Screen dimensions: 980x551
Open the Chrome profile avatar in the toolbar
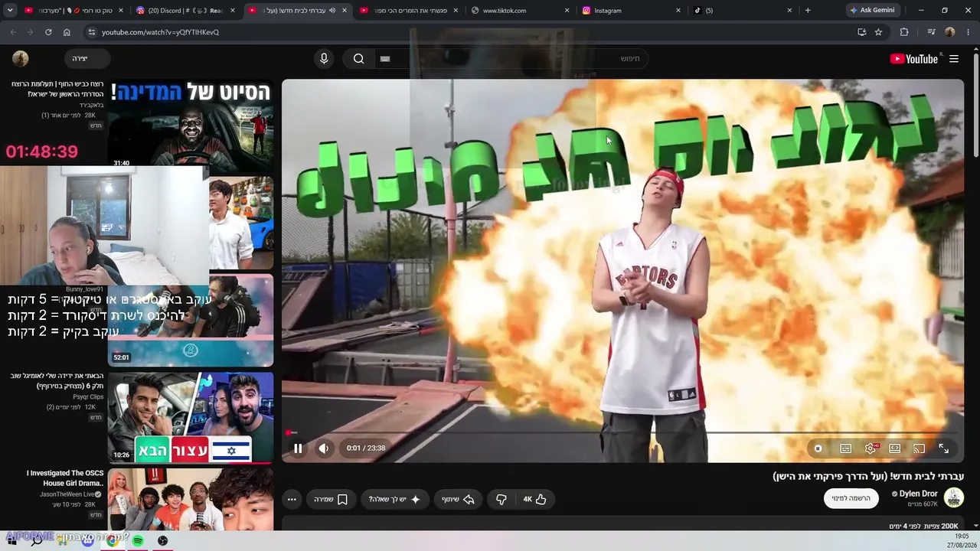950,32
